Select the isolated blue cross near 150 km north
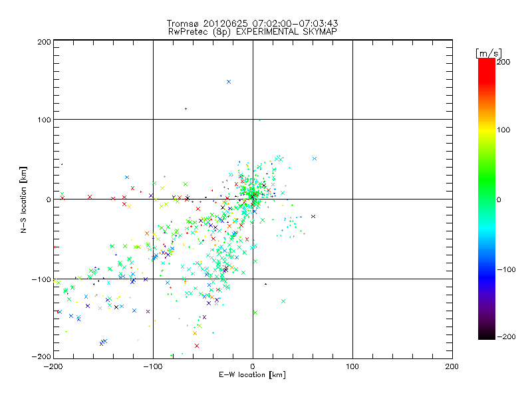The height and width of the screenshot is (399, 532). point(229,82)
